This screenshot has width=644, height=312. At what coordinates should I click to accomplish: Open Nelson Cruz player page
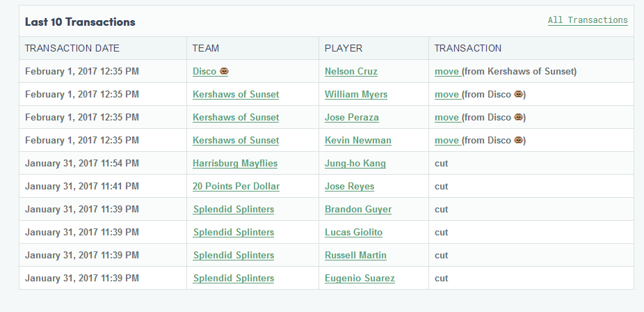click(x=351, y=72)
